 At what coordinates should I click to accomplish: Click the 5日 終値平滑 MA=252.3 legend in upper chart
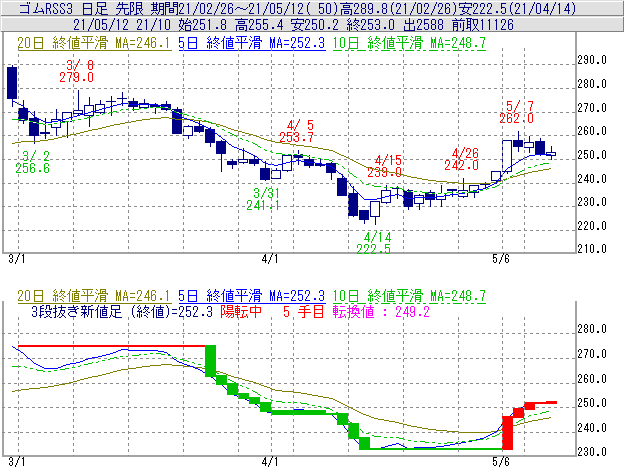pyautogui.click(x=251, y=43)
